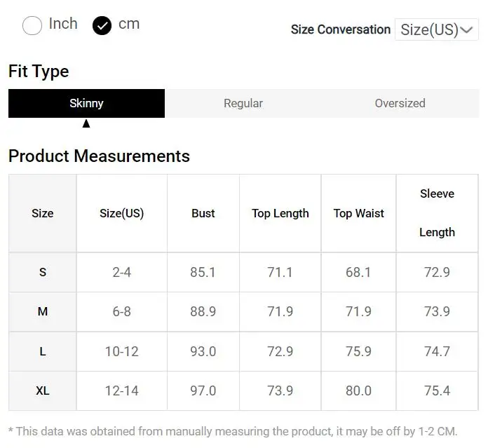Click the Size Conversation label

point(341,29)
